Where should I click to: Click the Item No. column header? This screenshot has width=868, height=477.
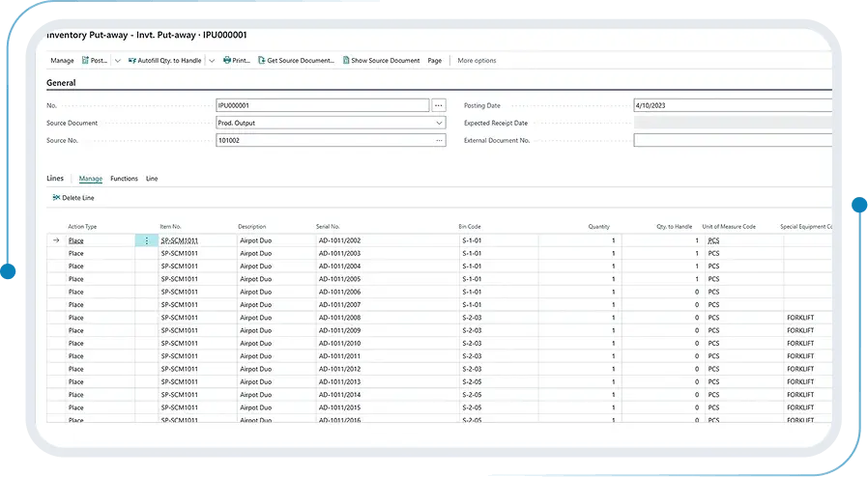coord(170,227)
